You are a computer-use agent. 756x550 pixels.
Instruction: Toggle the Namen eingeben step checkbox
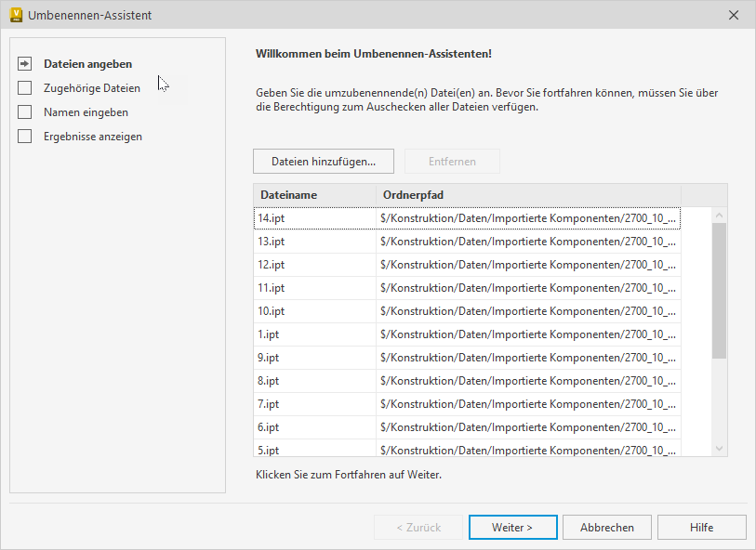tap(25, 112)
